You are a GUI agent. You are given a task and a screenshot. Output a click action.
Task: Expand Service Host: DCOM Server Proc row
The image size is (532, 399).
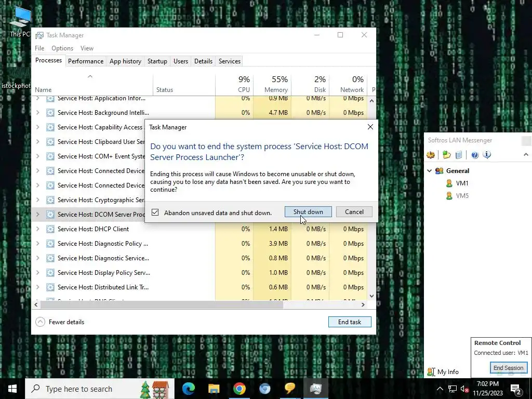tap(37, 215)
